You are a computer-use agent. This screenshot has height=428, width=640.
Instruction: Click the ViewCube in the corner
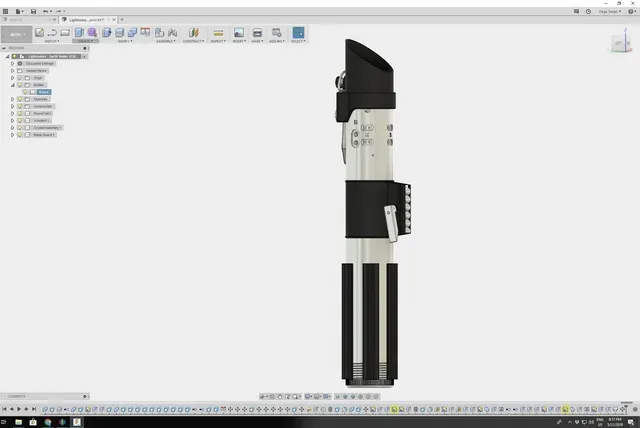[x=620, y=43]
